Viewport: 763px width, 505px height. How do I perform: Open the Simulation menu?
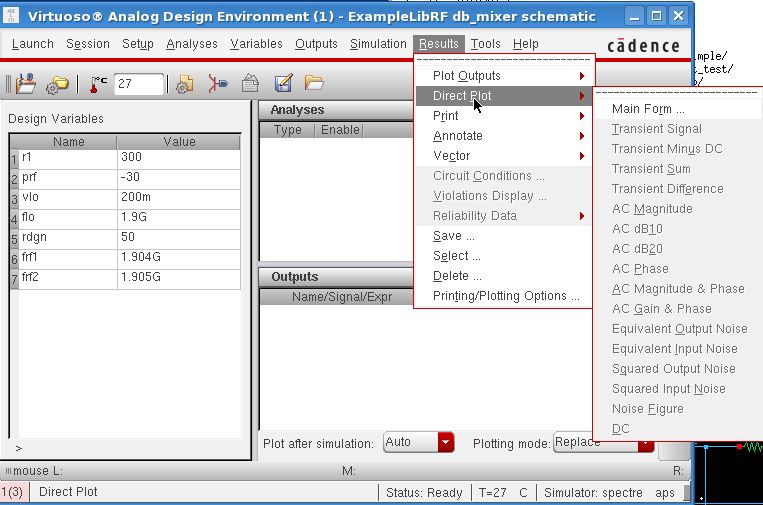378,44
